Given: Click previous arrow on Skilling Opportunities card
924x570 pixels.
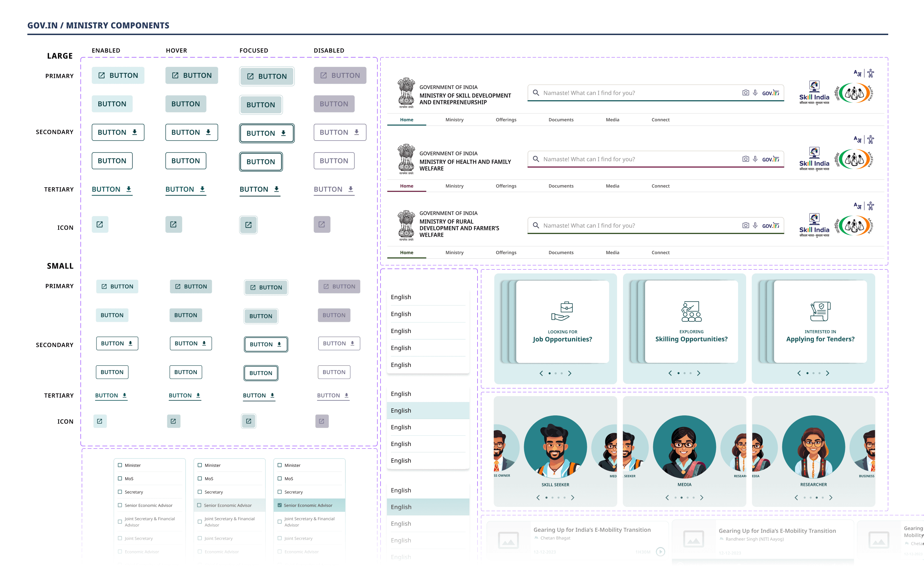Looking at the screenshot, I should [x=670, y=373].
